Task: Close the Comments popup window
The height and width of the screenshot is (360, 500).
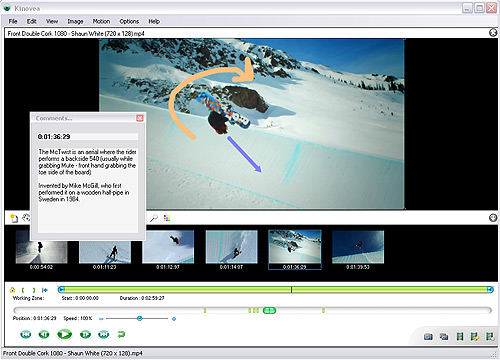Action: (140, 118)
